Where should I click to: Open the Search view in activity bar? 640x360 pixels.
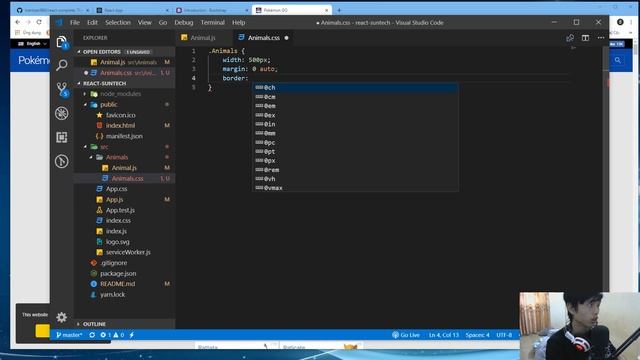(62, 64)
